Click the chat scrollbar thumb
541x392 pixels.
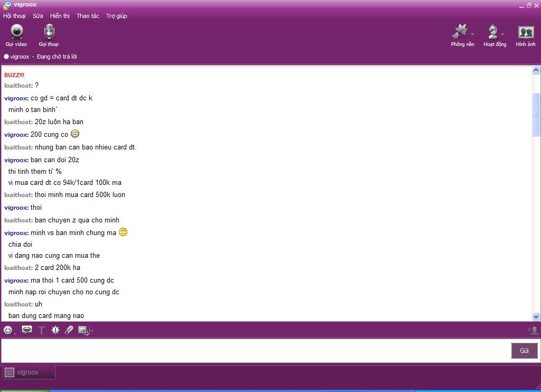pos(536,114)
